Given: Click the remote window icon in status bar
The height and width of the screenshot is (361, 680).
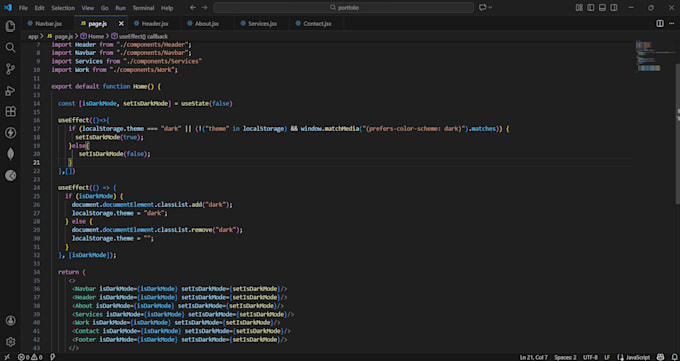Looking at the screenshot, I should tap(7, 357).
